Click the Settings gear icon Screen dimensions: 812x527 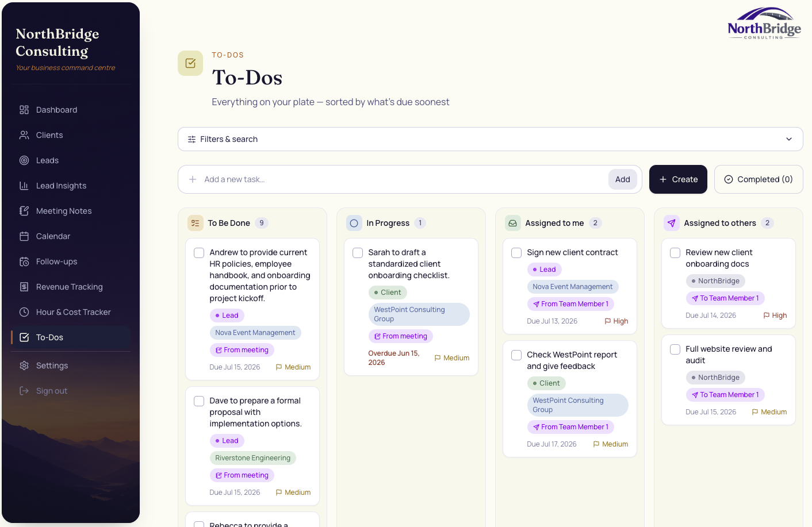pos(24,366)
